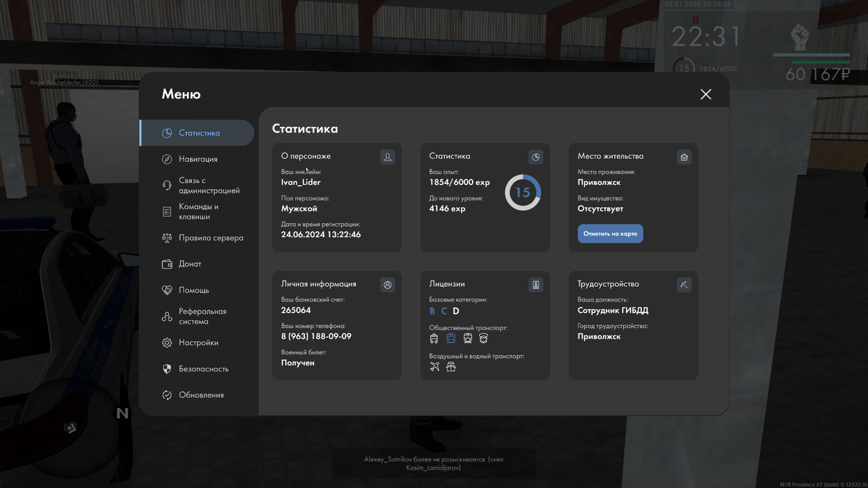Screen dimensions: 868x488
Task: Click the headset icon beside Связь с администрацией
Action: pos(167,186)
